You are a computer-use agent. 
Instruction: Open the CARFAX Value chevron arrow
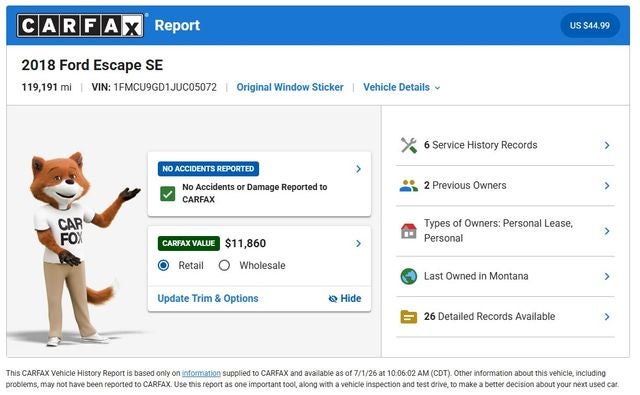[x=358, y=244]
